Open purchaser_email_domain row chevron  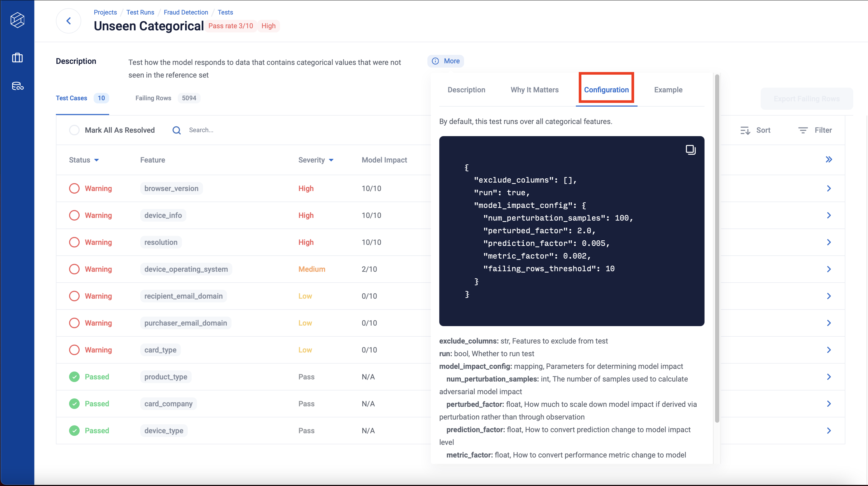(829, 323)
